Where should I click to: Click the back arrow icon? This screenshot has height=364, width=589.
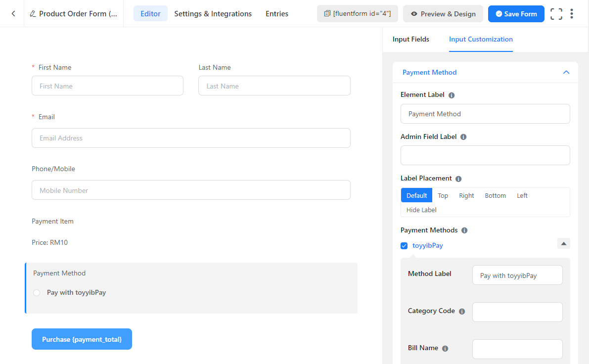[x=13, y=14]
